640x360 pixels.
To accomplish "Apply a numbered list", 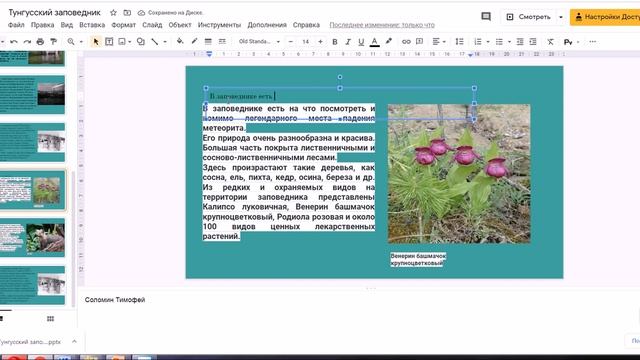I will tap(478, 42).
